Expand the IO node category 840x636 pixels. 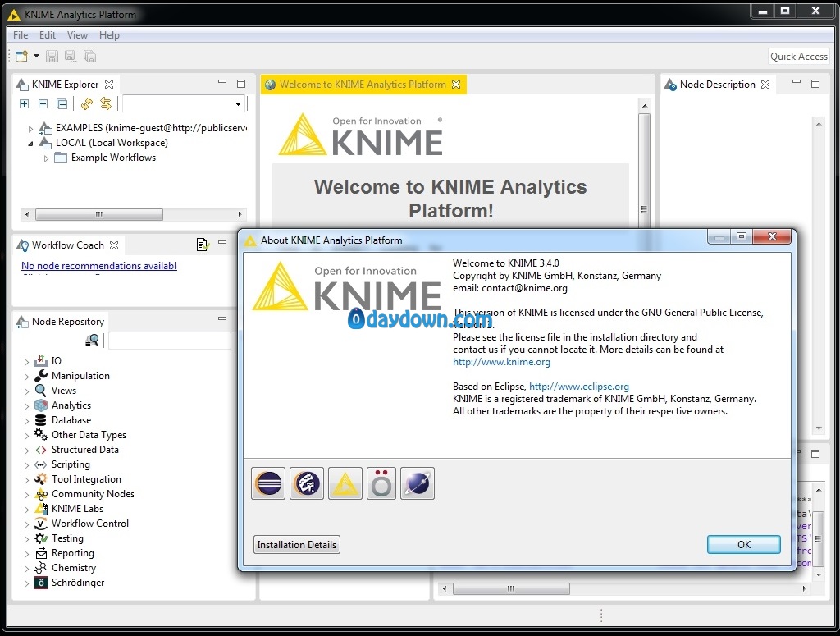[26, 362]
